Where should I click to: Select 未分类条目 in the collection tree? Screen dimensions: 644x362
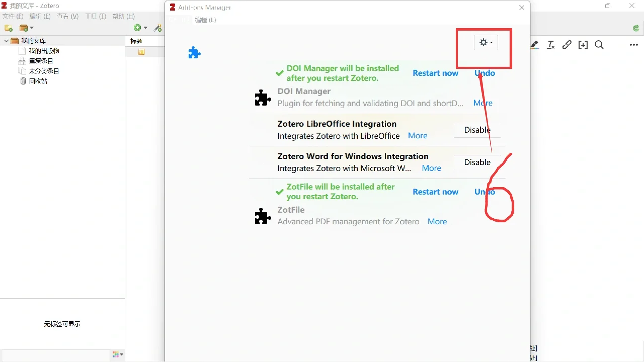(x=44, y=71)
